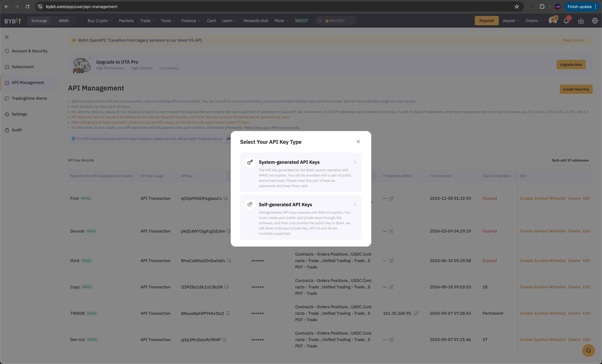602x364 pixels.
Task: Delete the TWDDB API key
Action: tap(574, 313)
